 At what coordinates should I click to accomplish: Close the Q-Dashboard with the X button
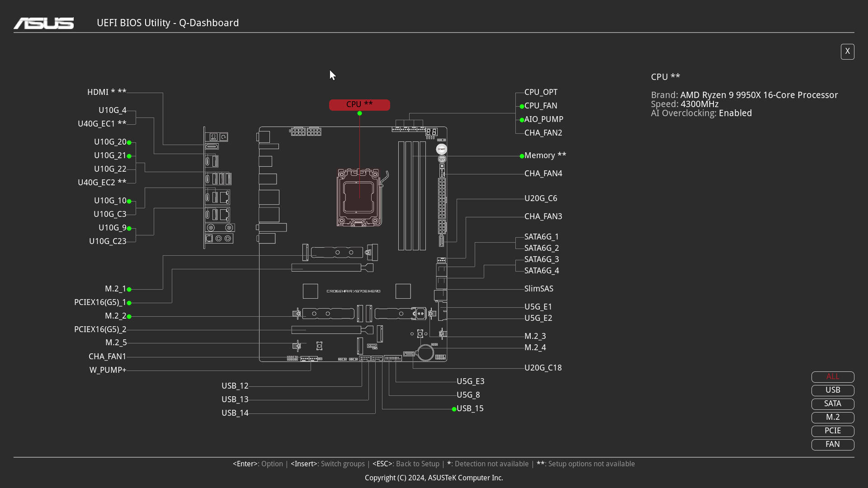coord(847,52)
